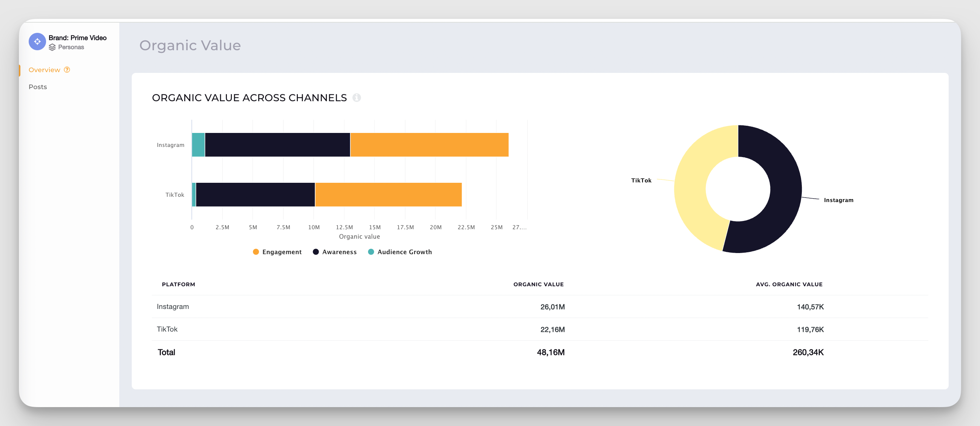Click Instagram's teal Audience Growth segment
The height and width of the screenshot is (426, 980).
[198, 145]
